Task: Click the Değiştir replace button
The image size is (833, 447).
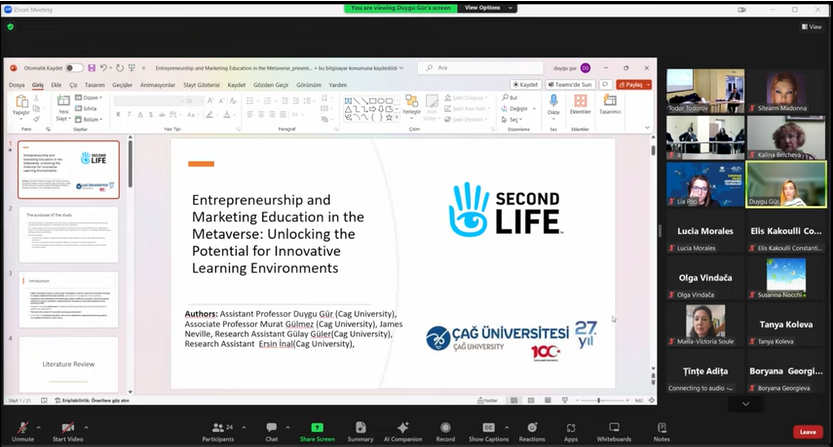Action: tap(515, 108)
